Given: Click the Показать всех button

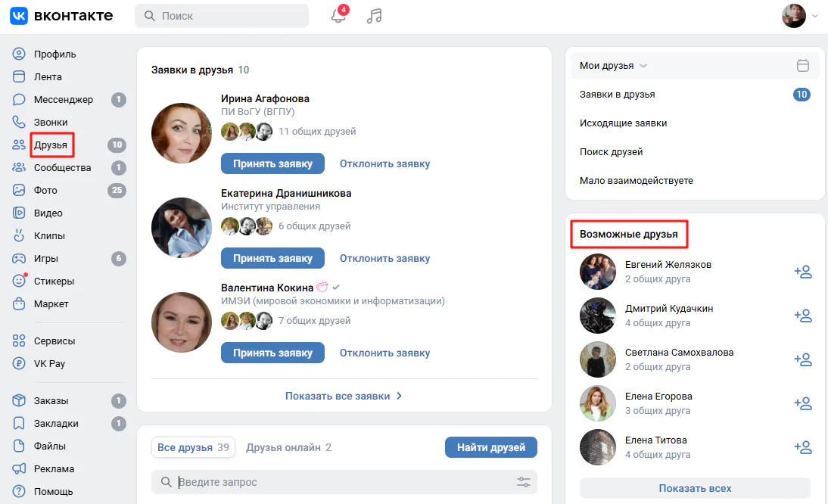Looking at the screenshot, I should 695,488.
